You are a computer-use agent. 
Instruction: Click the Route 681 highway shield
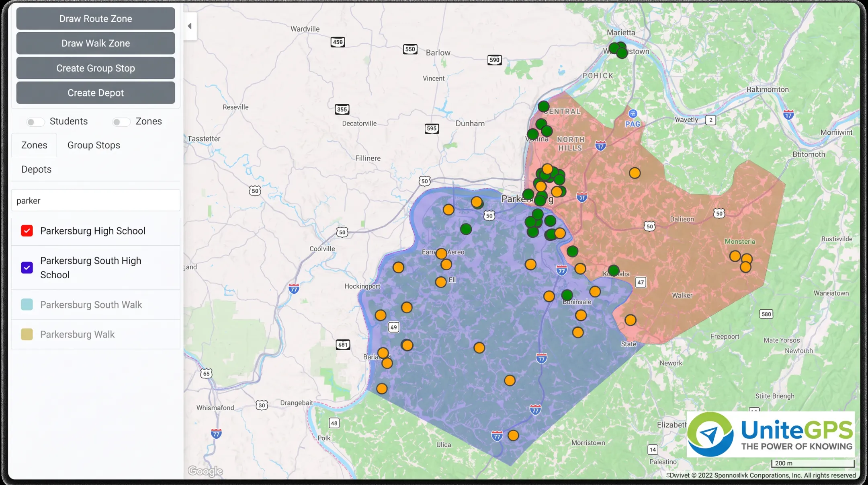click(343, 345)
